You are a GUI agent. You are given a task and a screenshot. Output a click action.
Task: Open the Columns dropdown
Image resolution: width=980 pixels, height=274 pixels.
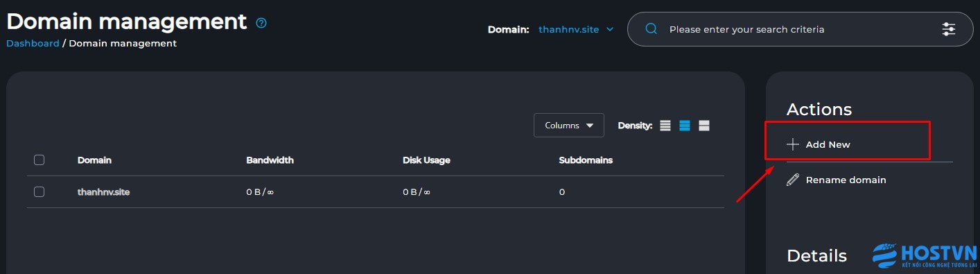tap(569, 126)
